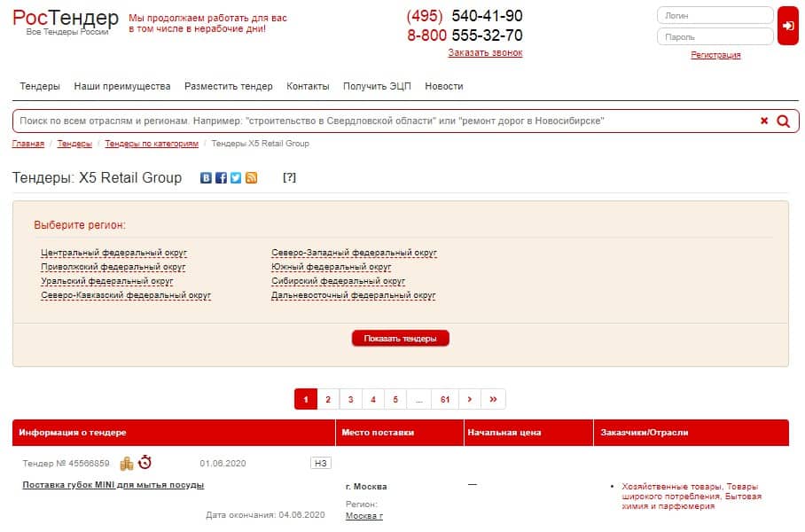This screenshot has height=532, width=805.
Task: Expand Сибирский федеральный округ region
Action: coord(338,281)
